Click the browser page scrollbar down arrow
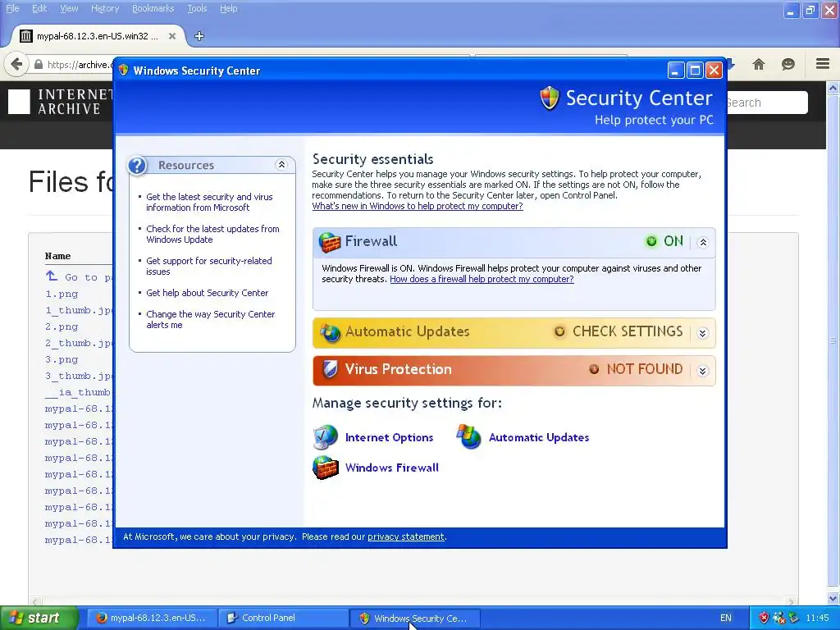Image resolution: width=840 pixels, height=630 pixels. click(833, 598)
